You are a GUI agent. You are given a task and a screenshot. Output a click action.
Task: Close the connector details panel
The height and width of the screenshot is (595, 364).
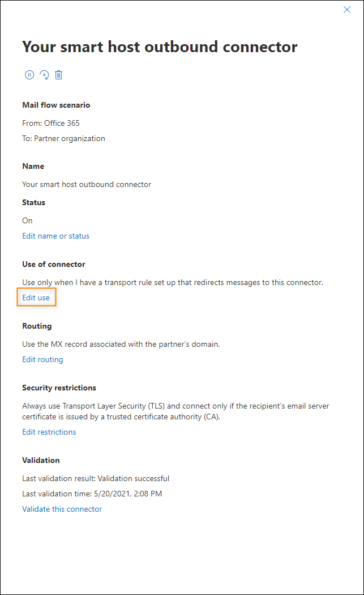pos(347,10)
